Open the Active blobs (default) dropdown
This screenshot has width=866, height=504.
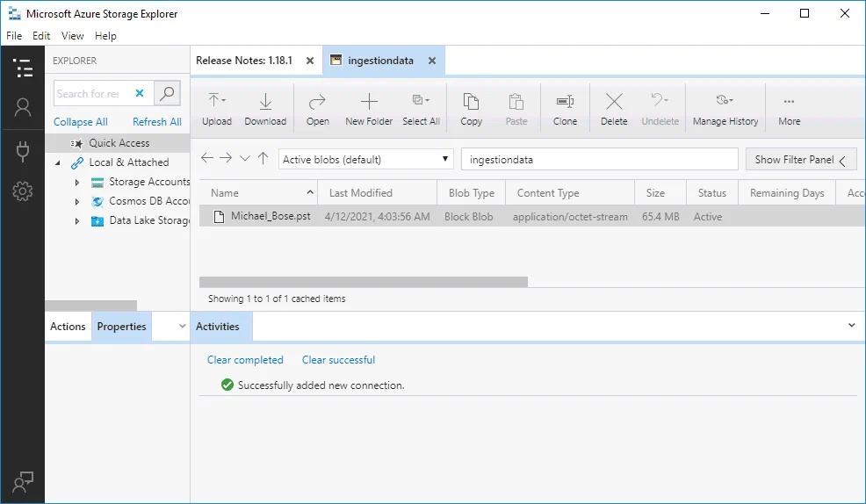pyautogui.click(x=365, y=160)
